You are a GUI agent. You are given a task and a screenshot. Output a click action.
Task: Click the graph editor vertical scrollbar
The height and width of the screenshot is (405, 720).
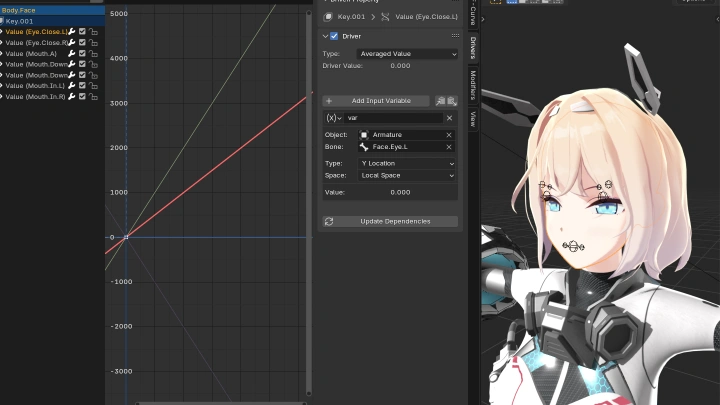[x=309, y=202]
